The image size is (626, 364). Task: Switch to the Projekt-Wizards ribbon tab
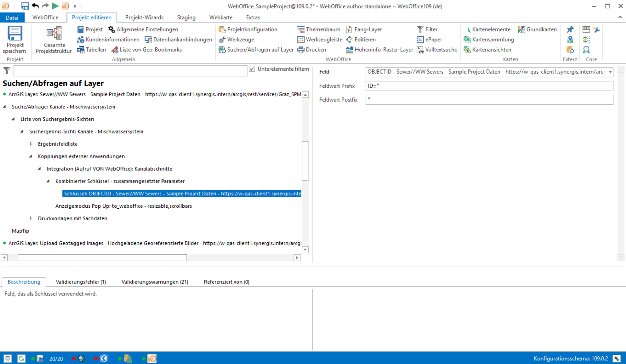144,17
